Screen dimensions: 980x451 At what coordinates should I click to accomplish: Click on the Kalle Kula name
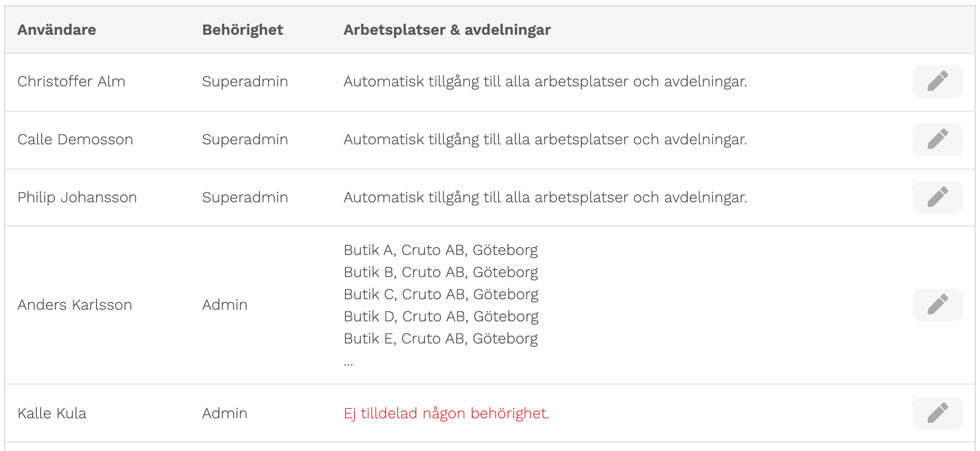pyautogui.click(x=52, y=413)
